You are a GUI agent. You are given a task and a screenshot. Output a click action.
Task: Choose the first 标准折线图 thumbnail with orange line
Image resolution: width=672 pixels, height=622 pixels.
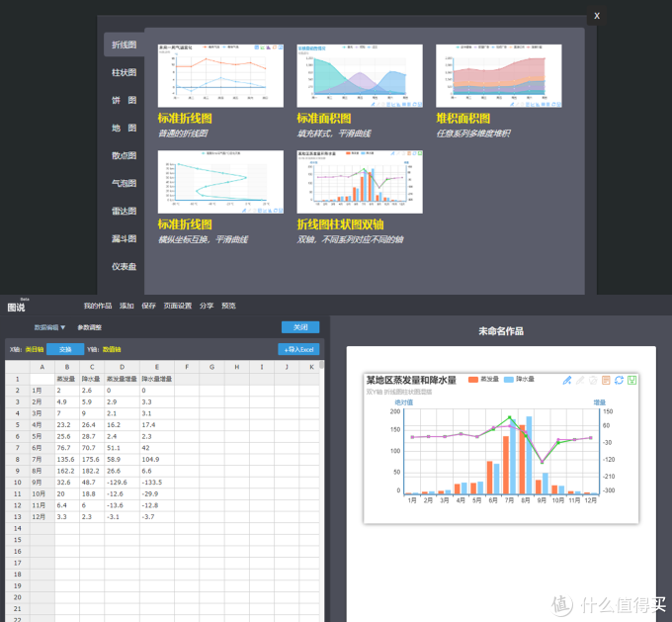(220, 75)
